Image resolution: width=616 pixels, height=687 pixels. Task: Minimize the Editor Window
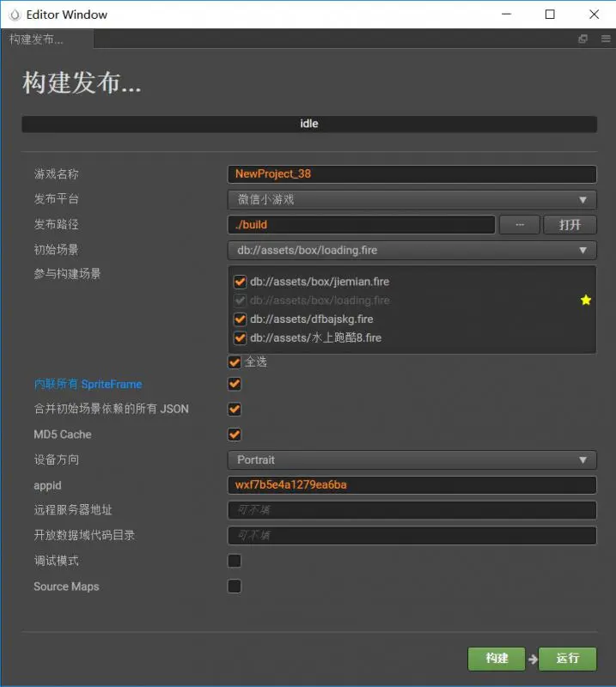click(x=506, y=15)
